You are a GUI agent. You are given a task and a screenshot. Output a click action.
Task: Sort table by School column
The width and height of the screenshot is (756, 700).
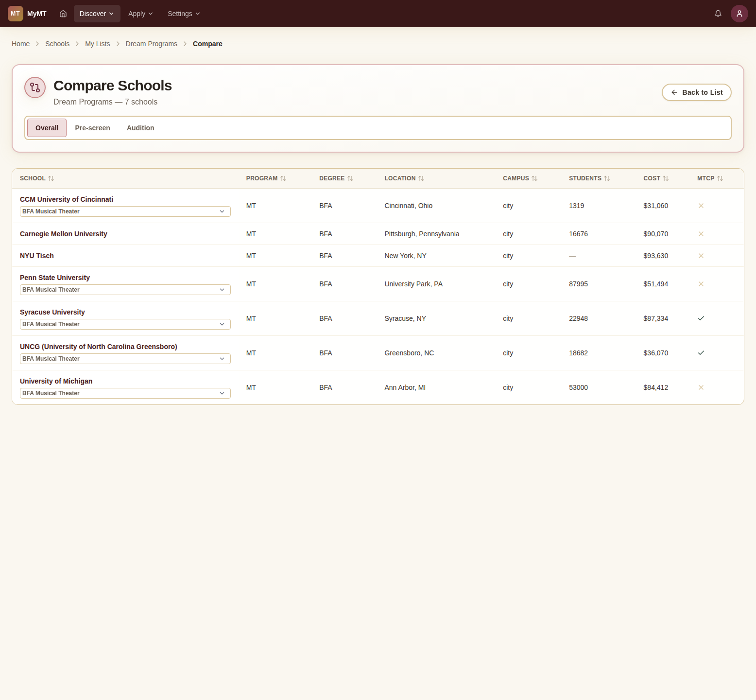[x=37, y=178]
